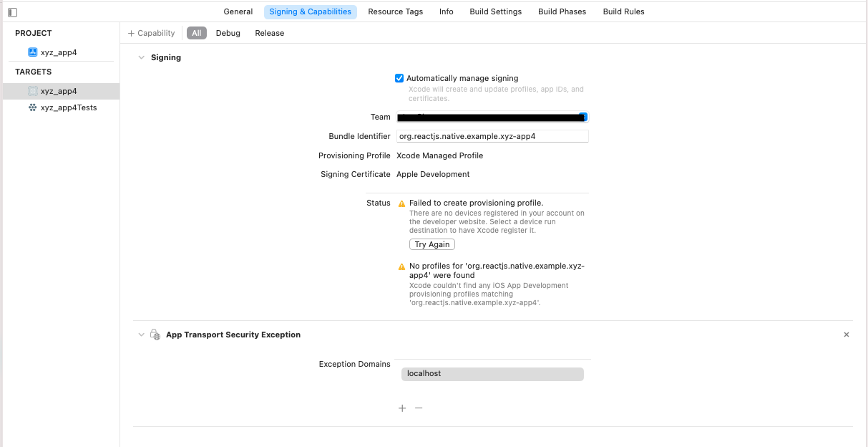This screenshot has width=868, height=447.
Task: Open the Team dropdown
Action: [583, 117]
